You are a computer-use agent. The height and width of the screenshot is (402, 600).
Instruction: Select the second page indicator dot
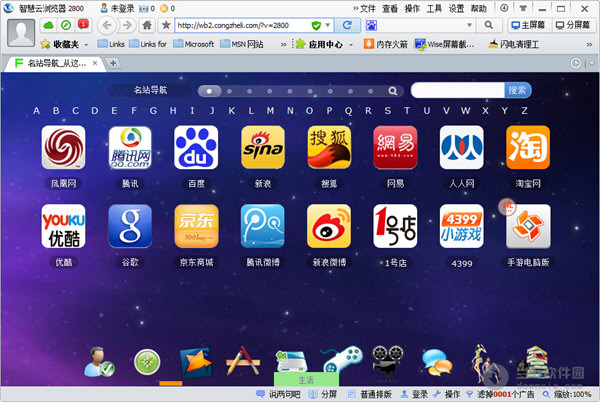pyautogui.click(x=230, y=91)
